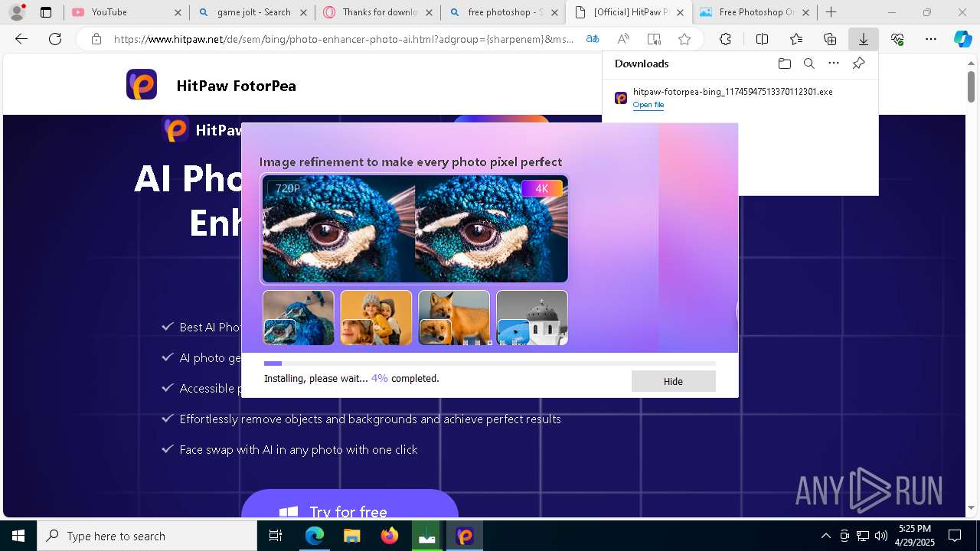Click the hitpaw.net address bar
Screen dimensions: 980x551
click(343, 39)
